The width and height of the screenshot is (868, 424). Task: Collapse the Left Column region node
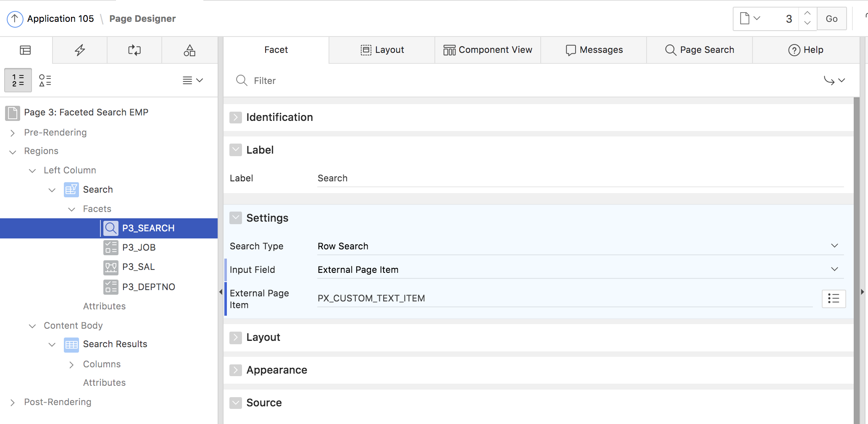[32, 170]
